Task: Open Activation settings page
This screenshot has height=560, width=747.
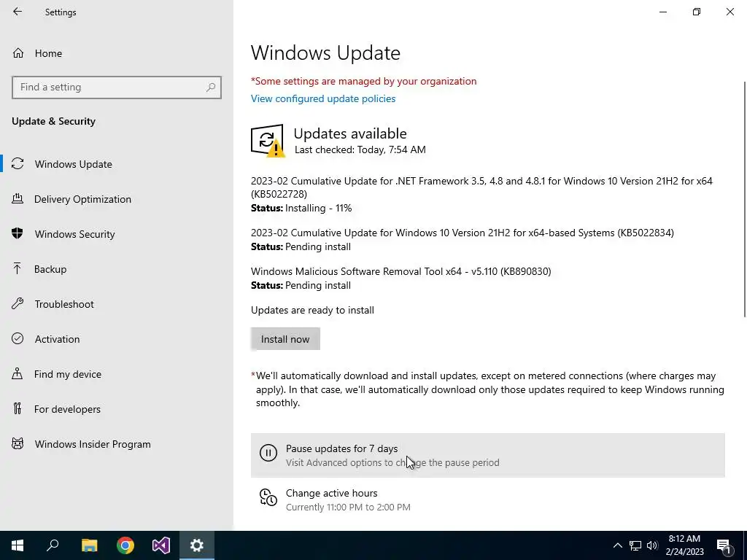Action: (x=117, y=339)
